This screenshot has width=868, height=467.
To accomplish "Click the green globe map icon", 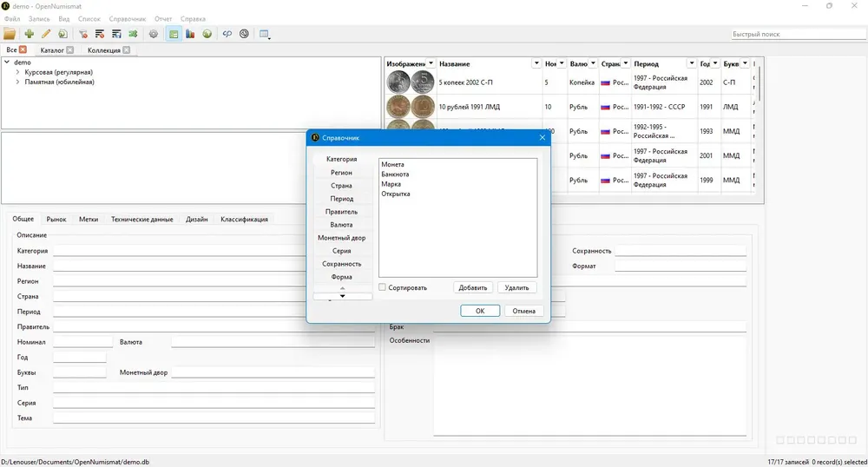I will [207, 34].
